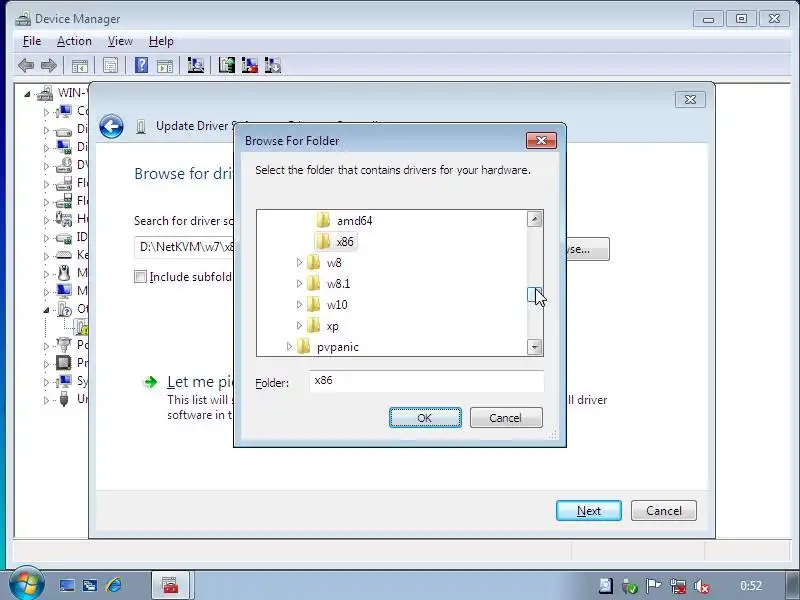This screenshot has height=600, width=800.
Task: Toggle the Show/Hide Console Tree toolbar icon
Action: pos(80,65)
